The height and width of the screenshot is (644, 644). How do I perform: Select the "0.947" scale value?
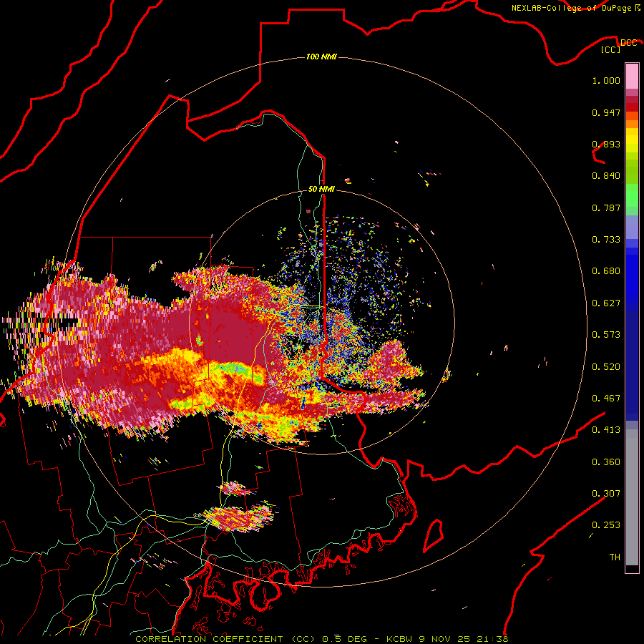(606, 112)
